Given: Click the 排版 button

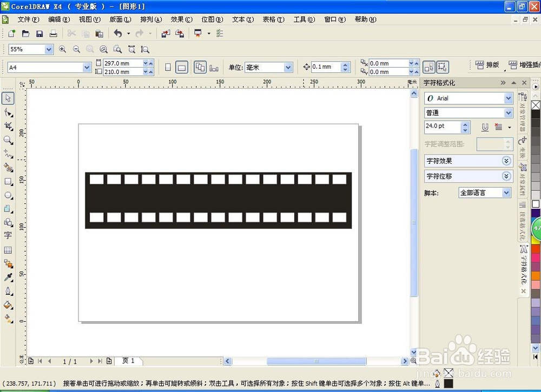Looking at the screenshot, I should [x=487, y=65].
